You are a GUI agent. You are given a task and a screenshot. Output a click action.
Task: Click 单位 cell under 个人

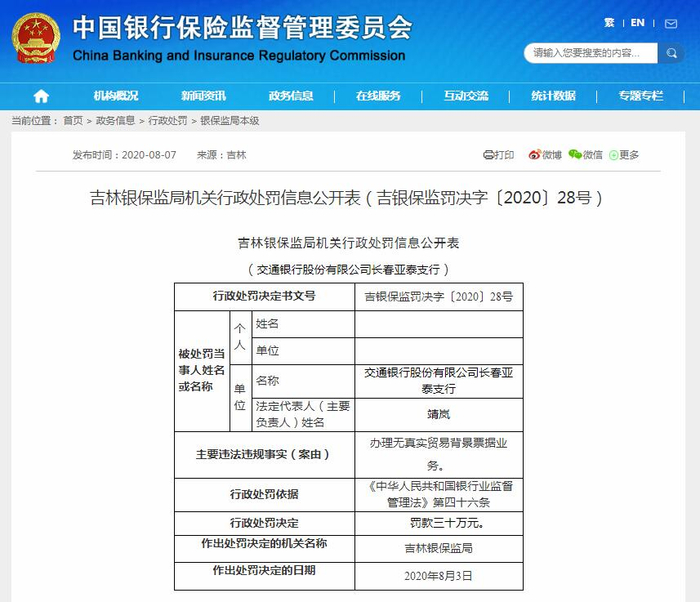click(303, 351)
